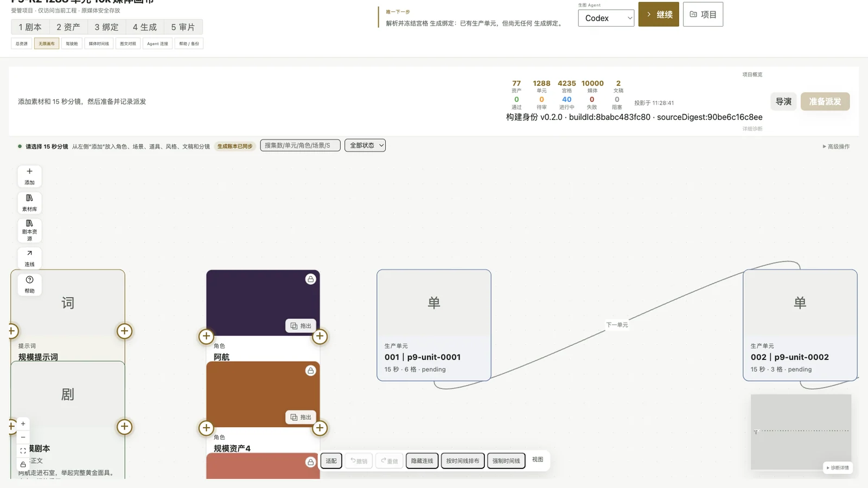The width and height of the screenshot is (868, 488).
Task: Open the 项目 project button
Action: [x=703, y=15]
